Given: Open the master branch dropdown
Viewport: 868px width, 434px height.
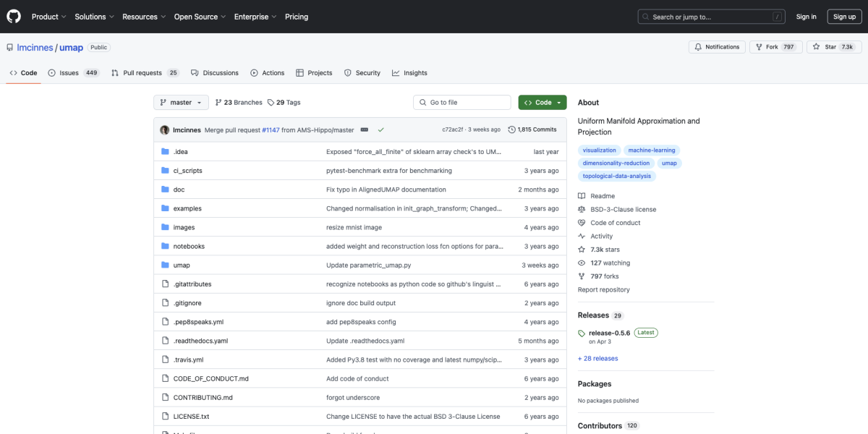Looking at the screenshot, I should tap(180, 102).
